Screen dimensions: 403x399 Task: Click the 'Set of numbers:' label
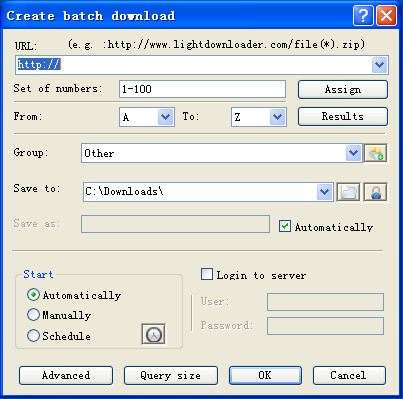(57, 88)
